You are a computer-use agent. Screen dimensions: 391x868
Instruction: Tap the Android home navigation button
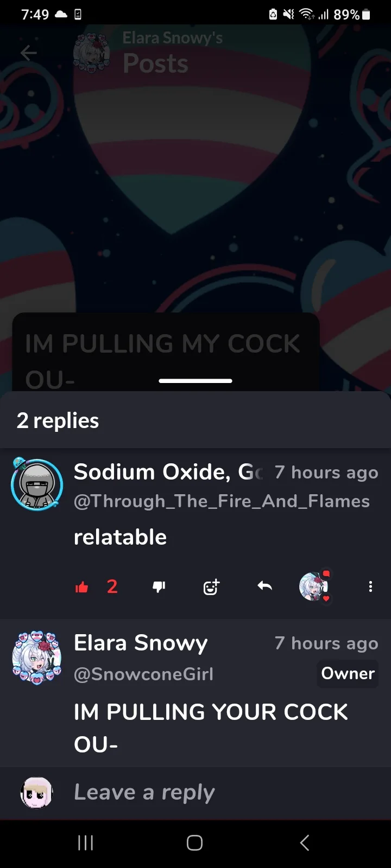(195, 843)
